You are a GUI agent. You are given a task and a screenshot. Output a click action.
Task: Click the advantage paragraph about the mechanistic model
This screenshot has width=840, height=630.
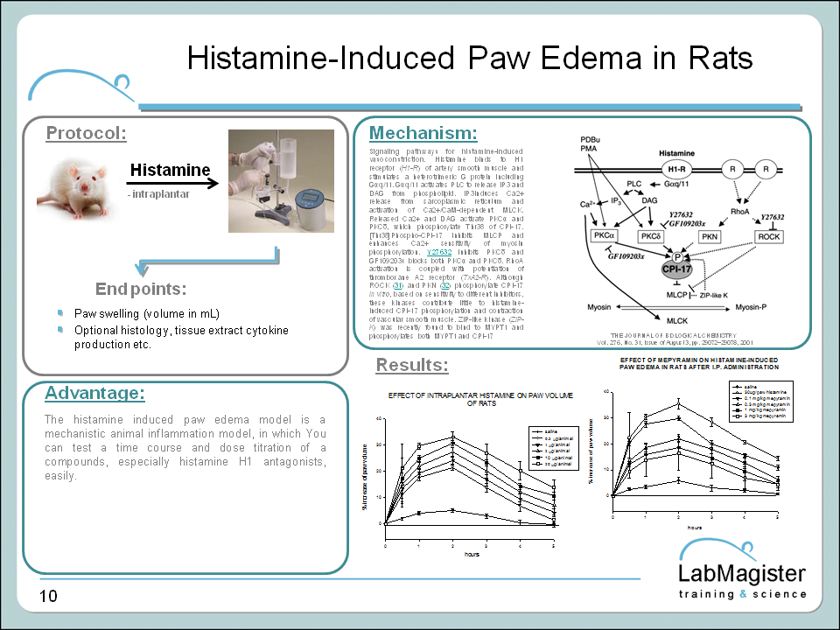tap(185, 447)
